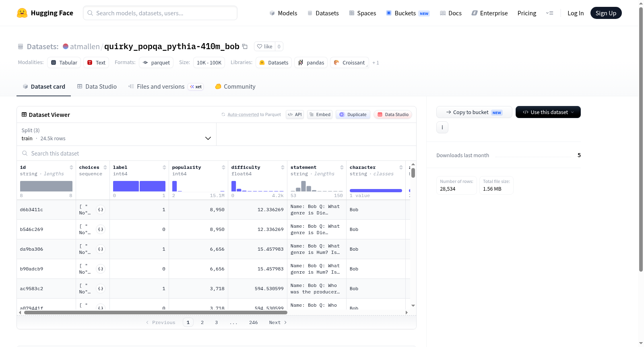The width and height of the screenshot is (644, 347).
Task: Sort the choices column
Action: tap(105, 167)
